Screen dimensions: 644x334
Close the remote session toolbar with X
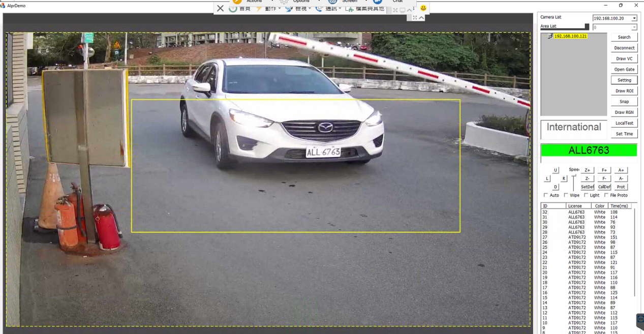[220, 8]
